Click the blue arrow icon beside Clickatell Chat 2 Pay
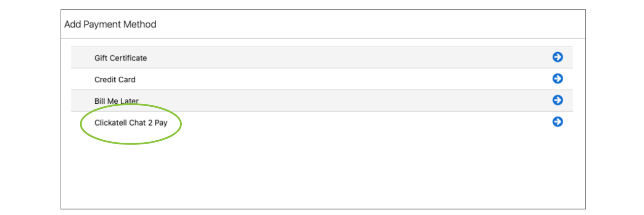Viewport: 644px width, 215px height. coord(557,122)
